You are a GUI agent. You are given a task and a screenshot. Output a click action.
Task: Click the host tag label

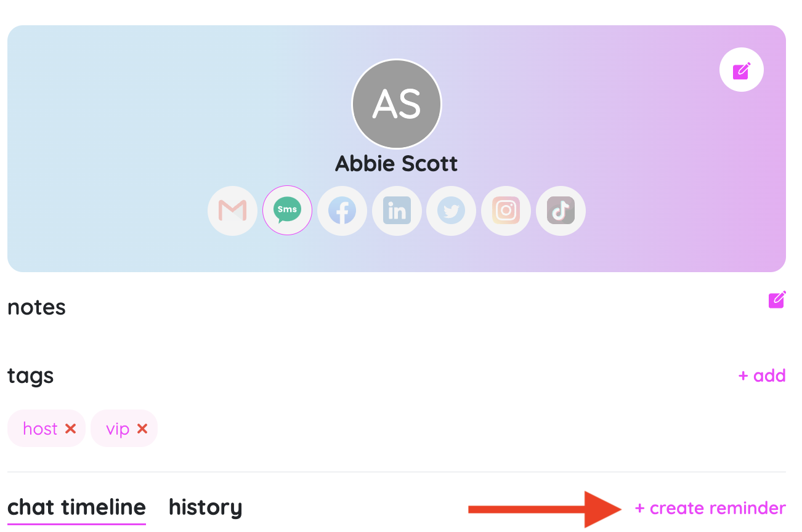(x=40, y=429)
